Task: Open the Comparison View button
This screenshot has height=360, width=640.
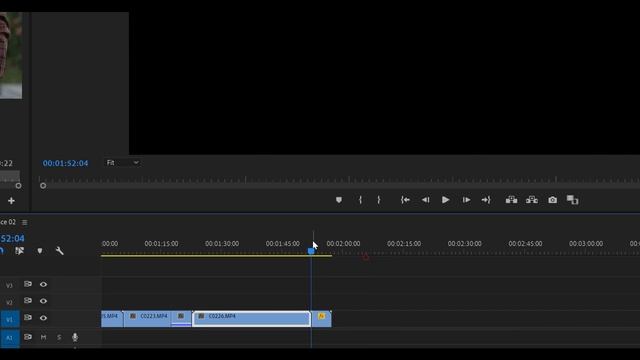Action: [573, 200]
